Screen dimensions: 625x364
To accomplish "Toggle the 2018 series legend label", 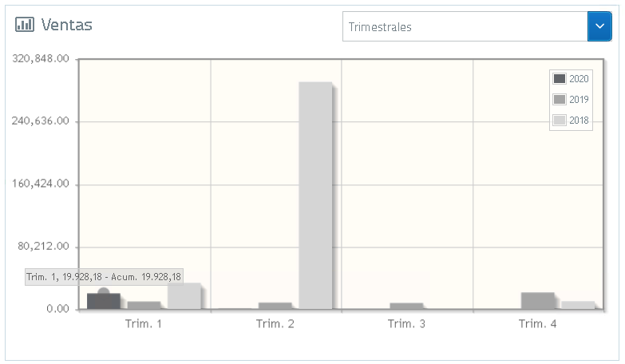I will [579, 120].
